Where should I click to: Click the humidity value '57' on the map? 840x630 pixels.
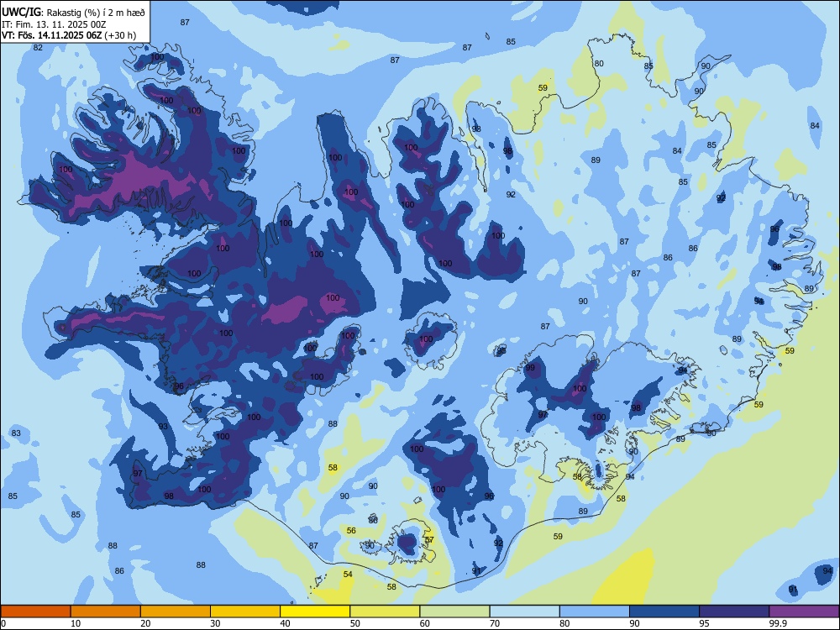(429, 539)
